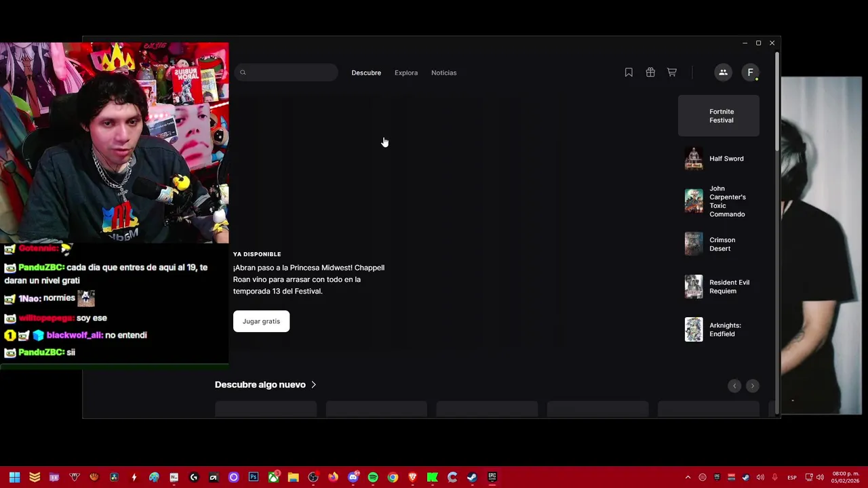Select Crimson Desert in the carousel list
This screenshot has height=488, width=868.
pos(719,244)
